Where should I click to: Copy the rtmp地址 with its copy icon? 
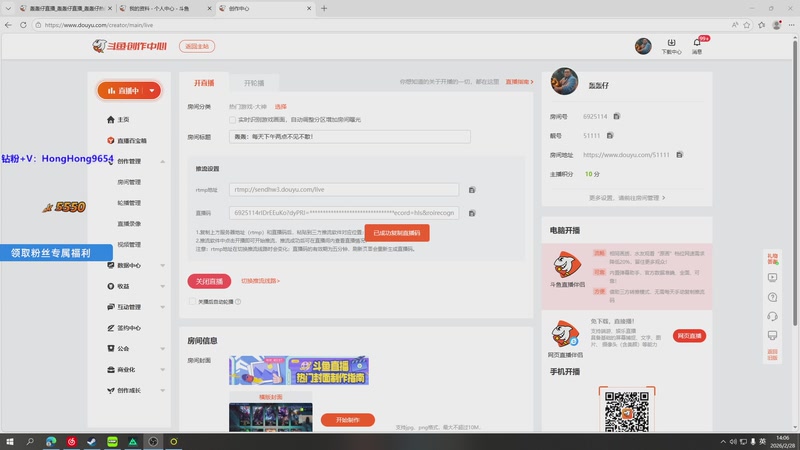point(472,189)
